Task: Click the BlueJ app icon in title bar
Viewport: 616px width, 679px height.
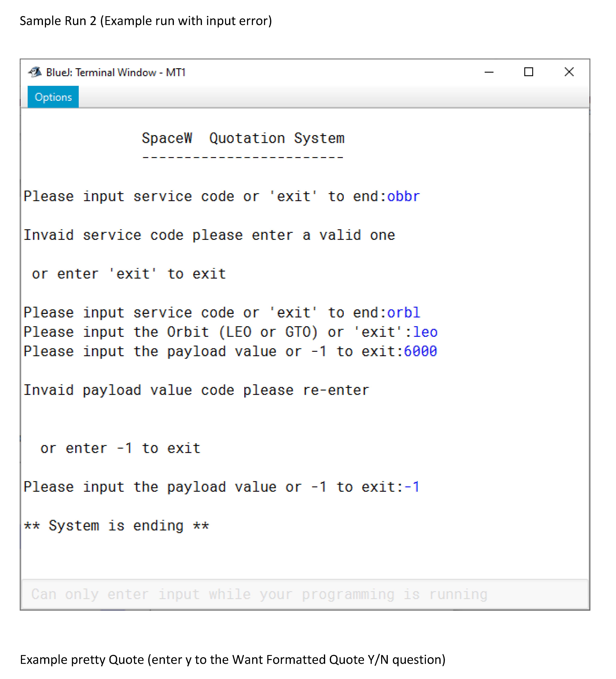Action: coord(35,72)
